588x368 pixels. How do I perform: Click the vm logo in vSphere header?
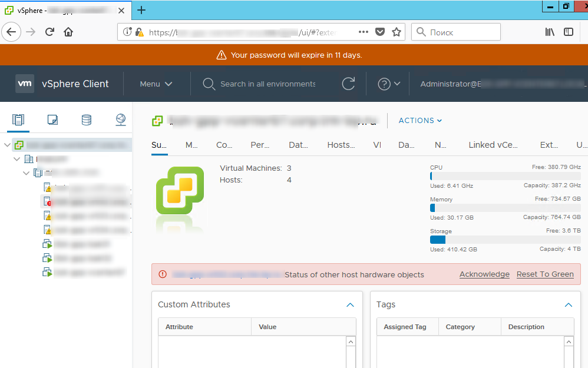tap(25, 84)
